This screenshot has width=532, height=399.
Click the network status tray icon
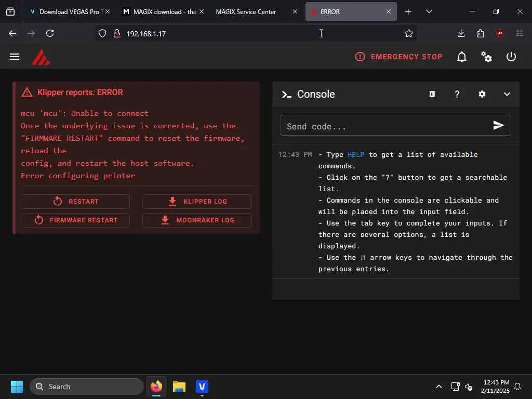(x=455, y=387)
